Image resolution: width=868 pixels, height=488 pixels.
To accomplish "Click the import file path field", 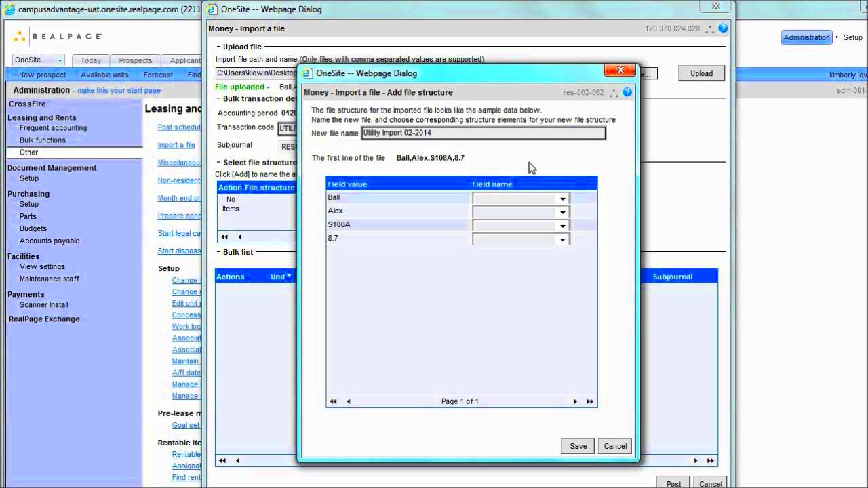I will click(x=256, y=73).
